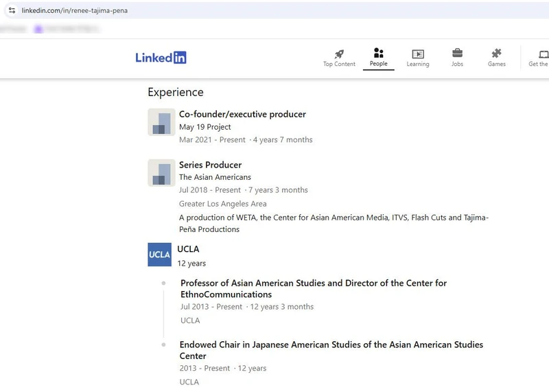Go to Jobs briefcase icon
Viewport: 549px width, 392px height.
tap(457, 54)
